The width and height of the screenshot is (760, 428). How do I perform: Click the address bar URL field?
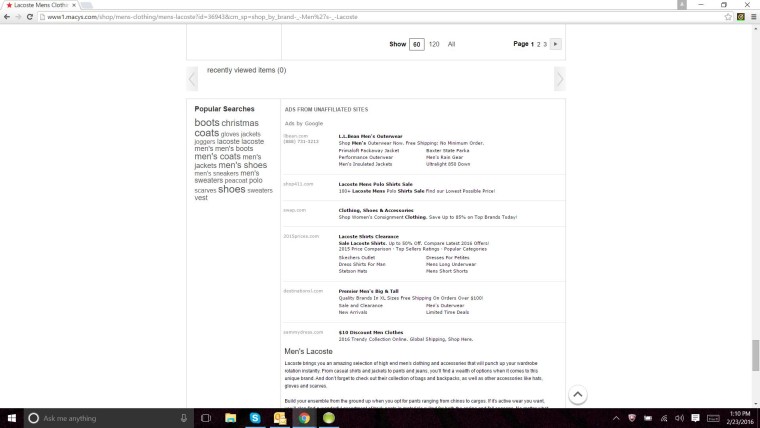tap(380, 17)
